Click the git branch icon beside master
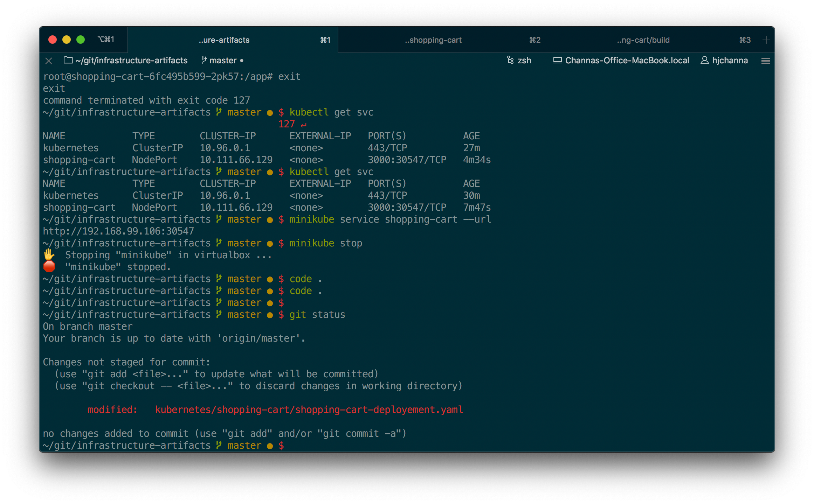814x504 pixels. 204,60
